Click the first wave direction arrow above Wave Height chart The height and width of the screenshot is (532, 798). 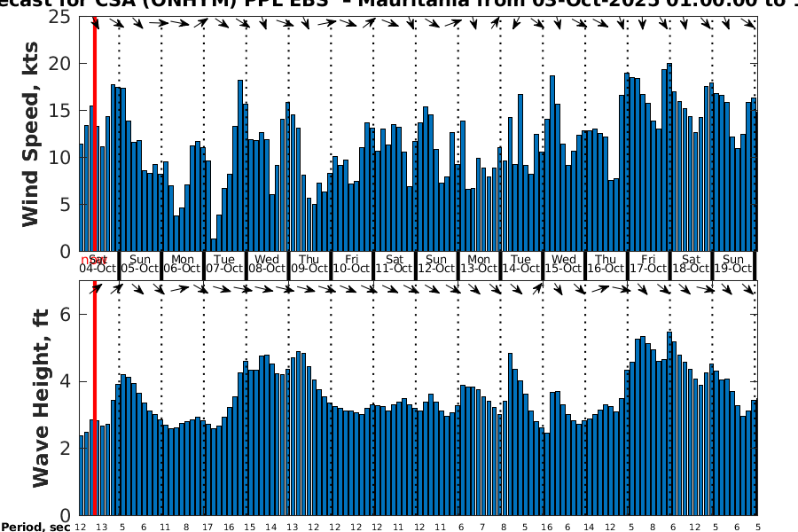pos(97,289)
